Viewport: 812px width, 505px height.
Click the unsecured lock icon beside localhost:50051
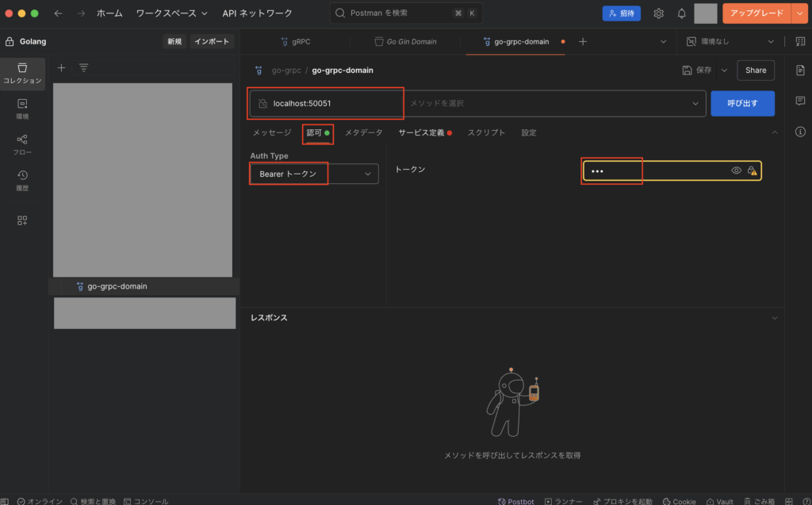tap(263, 104)
